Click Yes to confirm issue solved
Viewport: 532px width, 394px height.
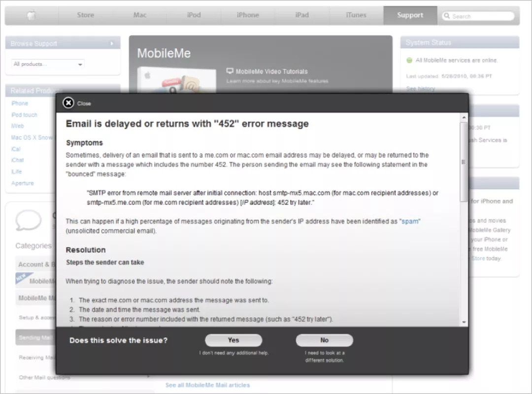click(233, 340)
